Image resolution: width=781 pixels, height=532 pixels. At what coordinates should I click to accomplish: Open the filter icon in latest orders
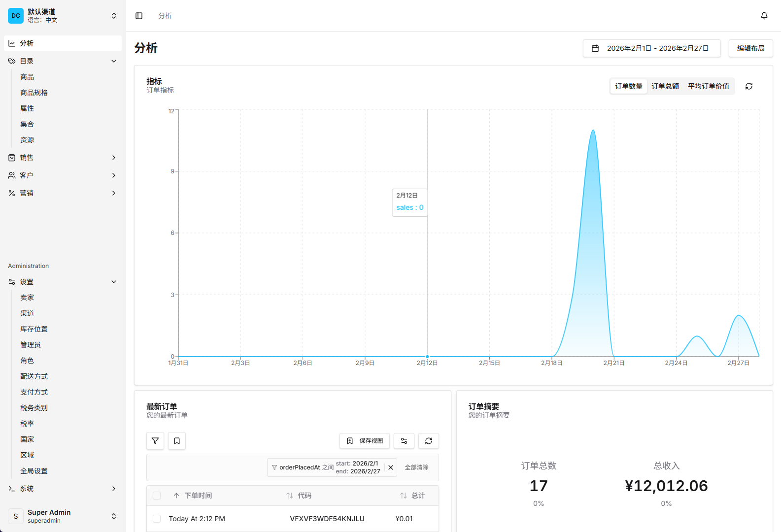pyautogui.click(x=155, y=441)
